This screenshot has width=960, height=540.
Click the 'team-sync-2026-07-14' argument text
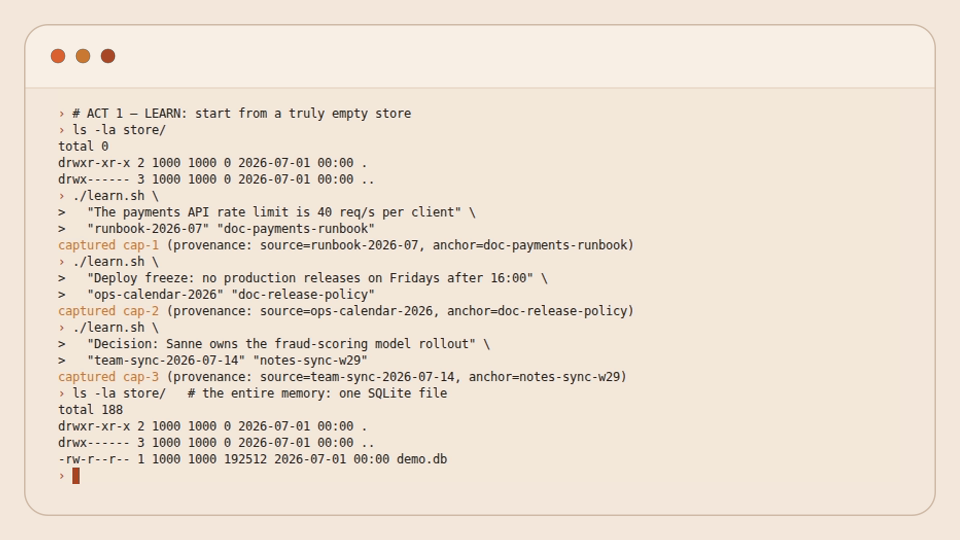[x=166, y=360]
